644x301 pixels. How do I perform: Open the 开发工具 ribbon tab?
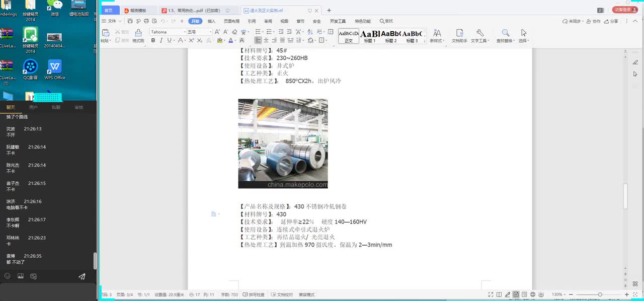coord(338,21)
